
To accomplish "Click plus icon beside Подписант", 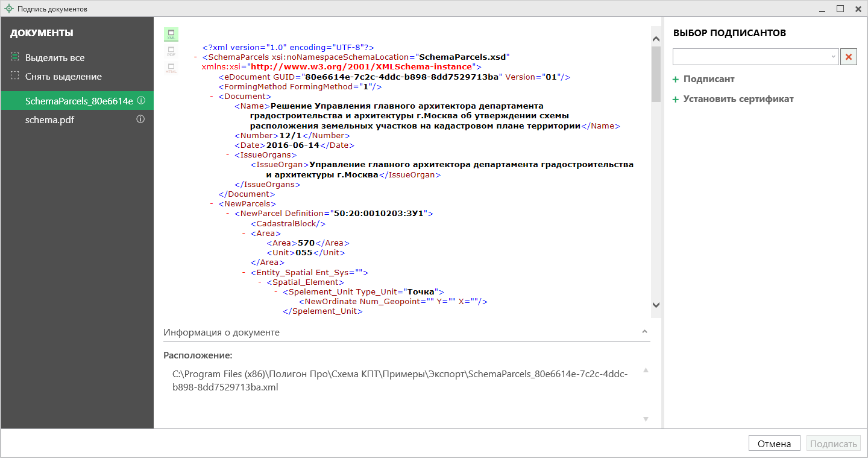I will click(x=676, y=80).
